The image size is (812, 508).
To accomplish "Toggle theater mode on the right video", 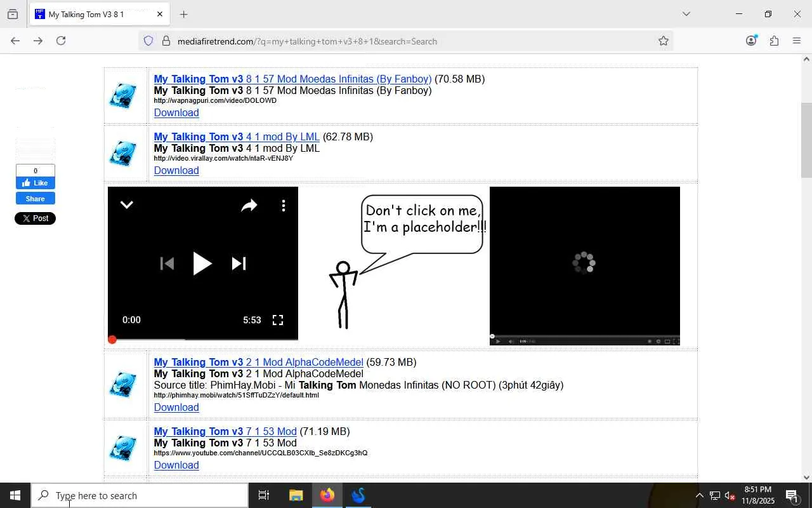I will pyautogui.click(x=667, y=342).
